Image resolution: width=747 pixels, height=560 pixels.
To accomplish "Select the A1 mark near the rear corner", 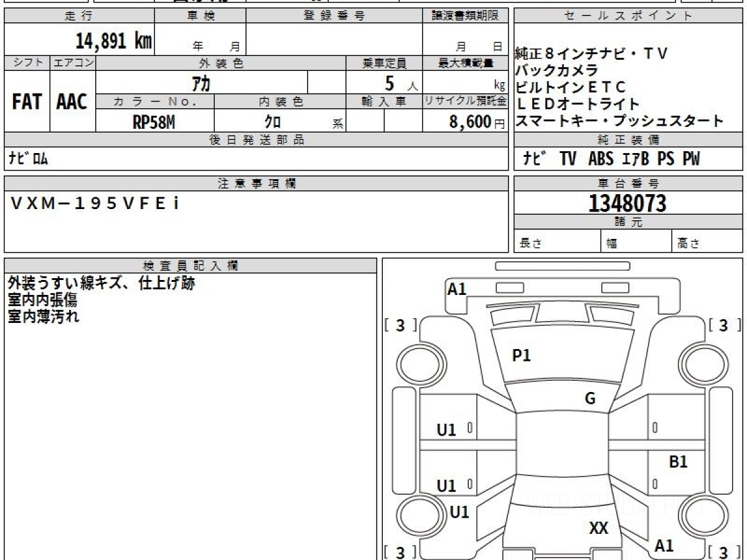I will (x=664, y=546).
